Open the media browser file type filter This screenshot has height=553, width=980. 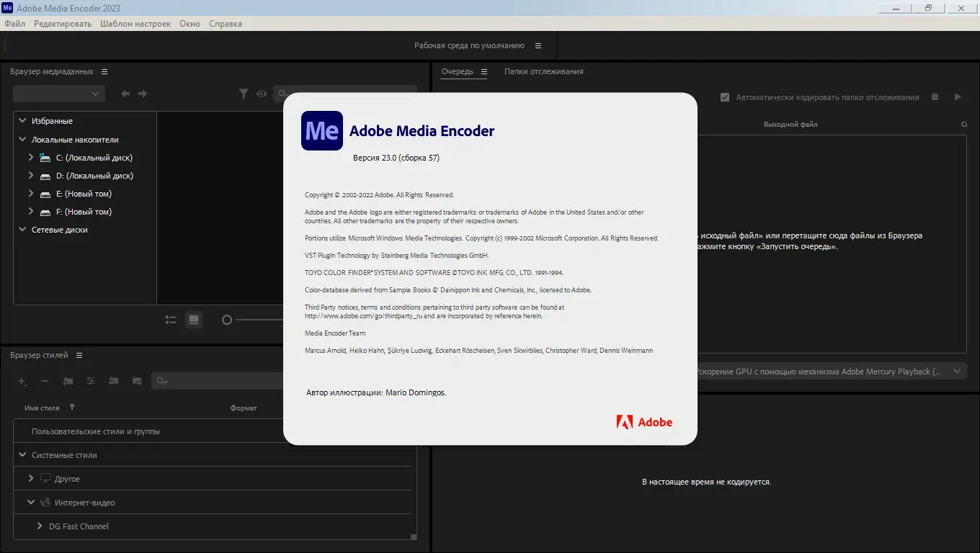pos(244,94)
